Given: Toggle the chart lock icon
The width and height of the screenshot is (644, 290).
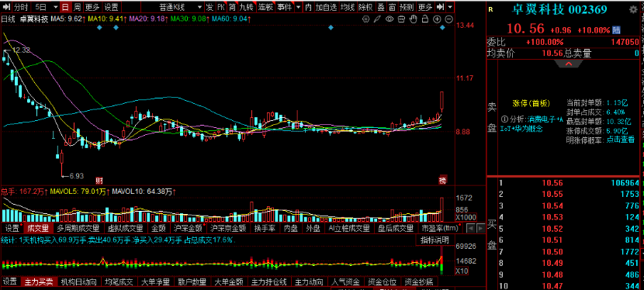Looking at the screenshot, I should [x=425, y=19].
